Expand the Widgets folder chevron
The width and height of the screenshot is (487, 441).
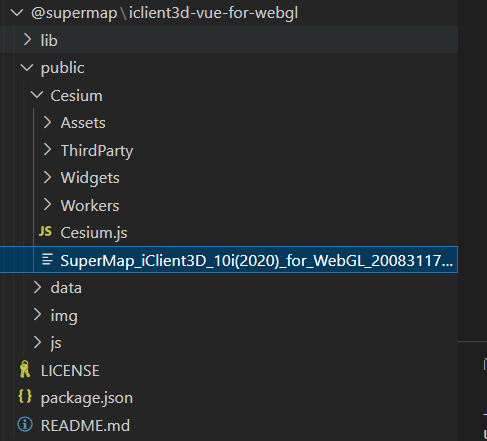coord(47,177)
